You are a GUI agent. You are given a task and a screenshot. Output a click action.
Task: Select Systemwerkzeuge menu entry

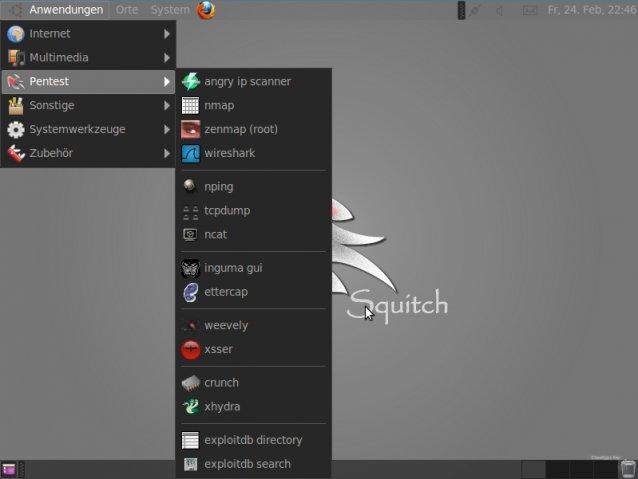88,130
